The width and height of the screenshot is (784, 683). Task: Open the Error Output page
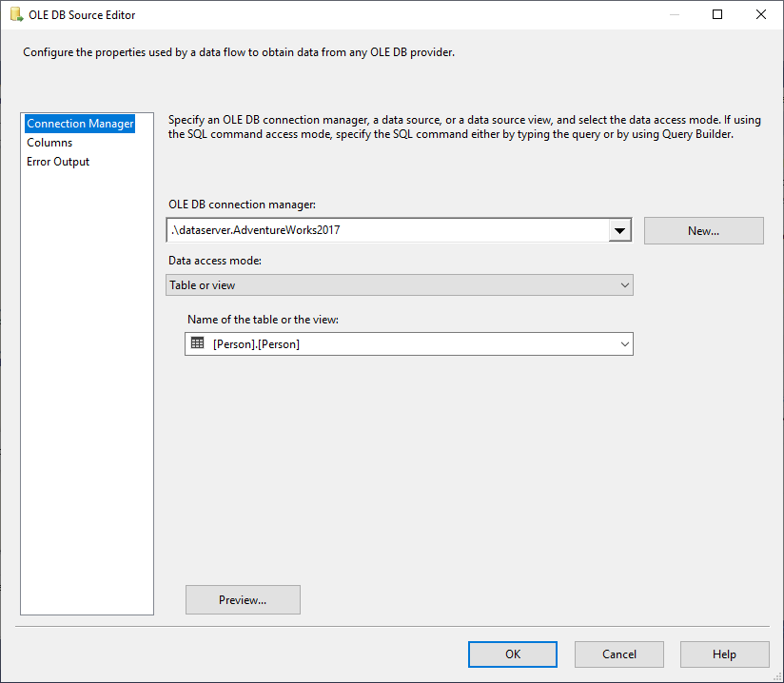[58, 162]
